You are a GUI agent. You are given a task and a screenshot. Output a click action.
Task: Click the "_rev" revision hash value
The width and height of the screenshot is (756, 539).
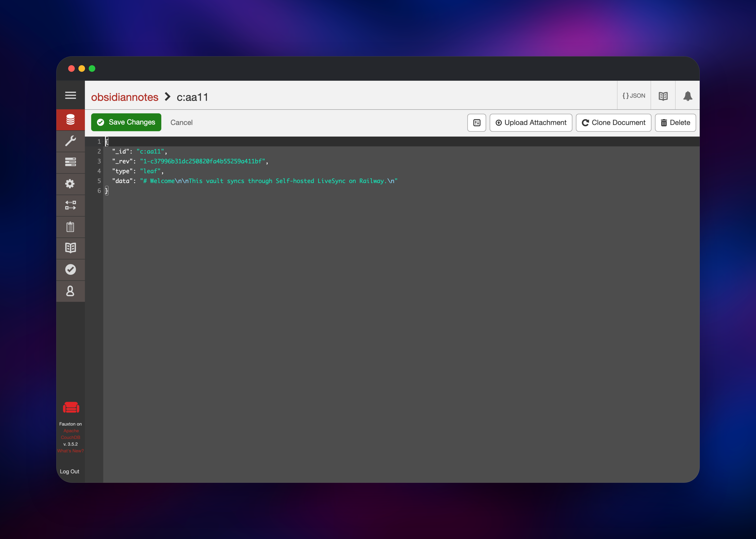tap(203, 161)
